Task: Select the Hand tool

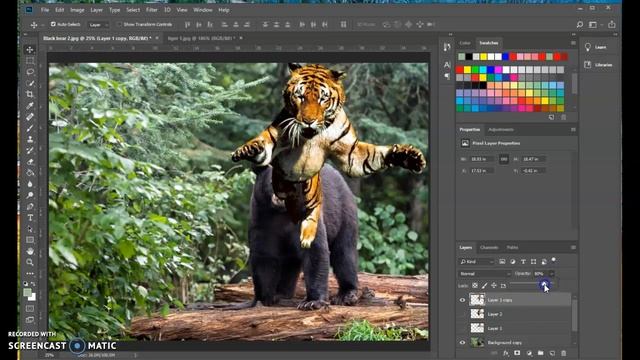Action: coord(30,251)
